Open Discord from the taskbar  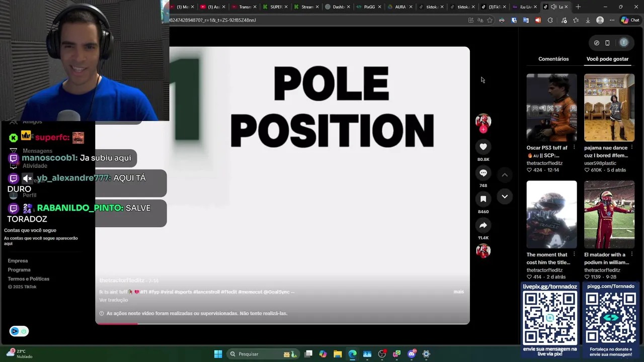point(412,354)
